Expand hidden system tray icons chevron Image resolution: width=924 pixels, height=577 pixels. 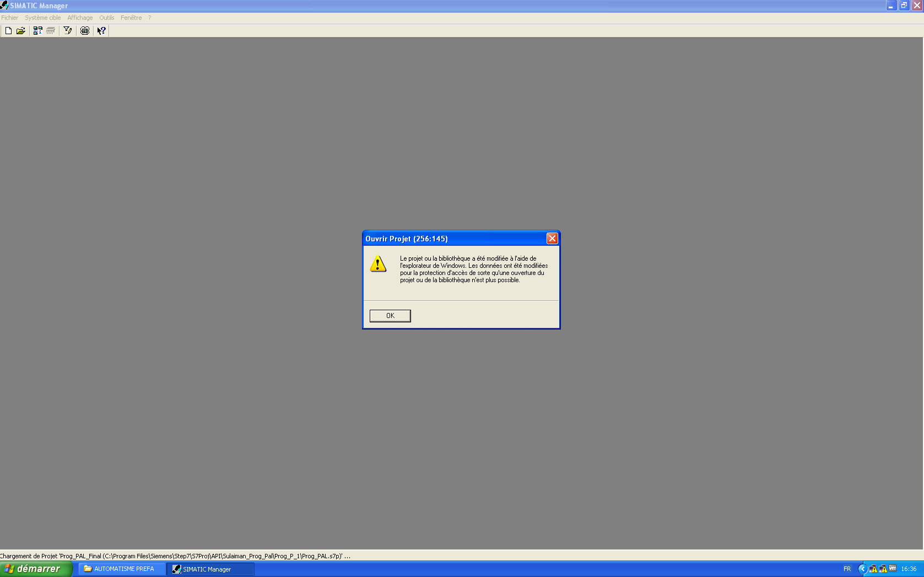point(862,569)
